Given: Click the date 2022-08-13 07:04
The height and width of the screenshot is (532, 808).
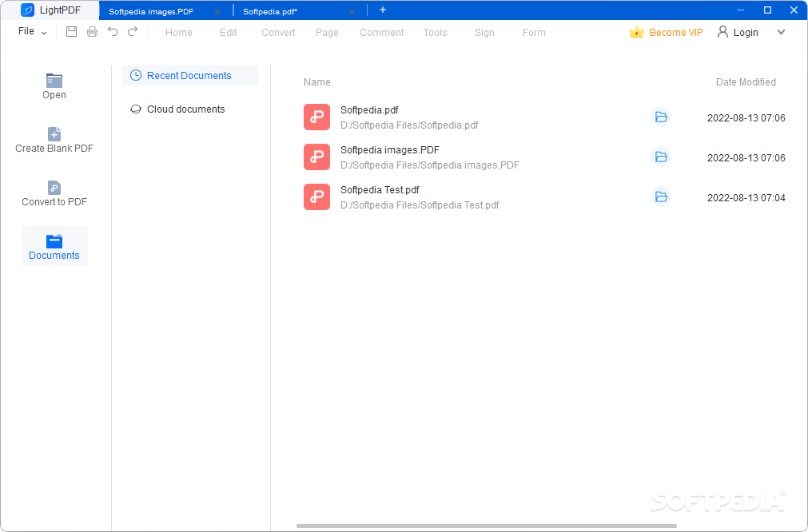Looking at the screenshot, I should tap(746, 198).
